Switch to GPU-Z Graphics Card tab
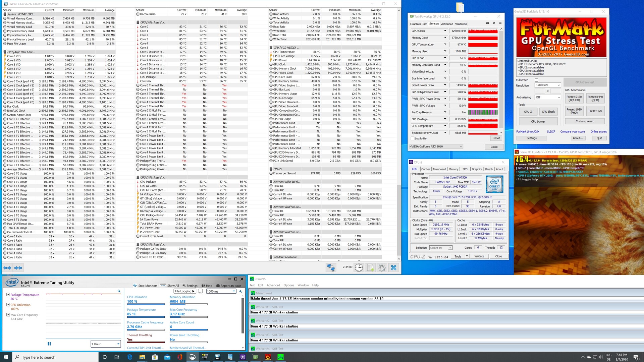The height and width of the screenshot is (362, 644). click(x=419, y=24)
